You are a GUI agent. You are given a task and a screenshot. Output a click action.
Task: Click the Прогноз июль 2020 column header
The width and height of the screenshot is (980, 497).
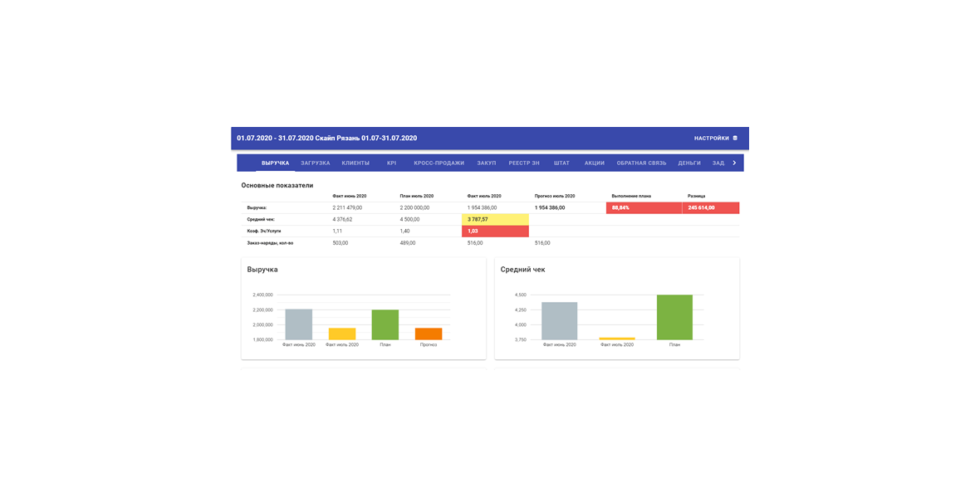(x=555, y=196)
